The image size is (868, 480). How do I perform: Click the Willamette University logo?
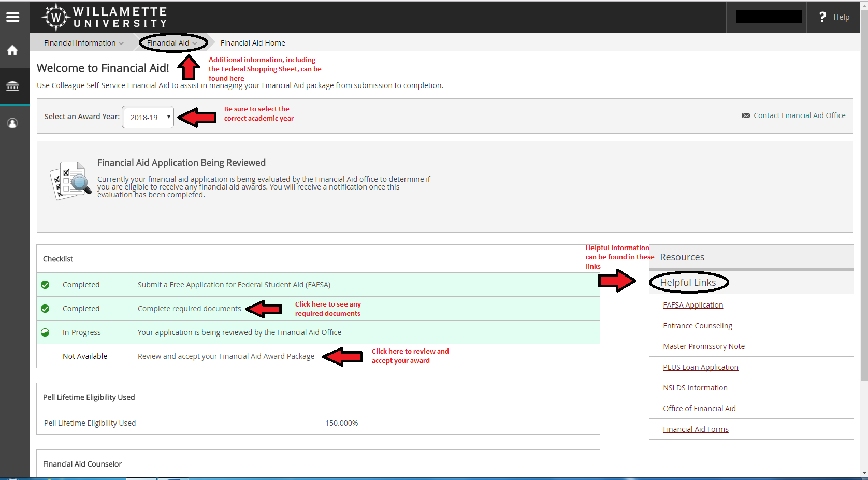point(105,17)
